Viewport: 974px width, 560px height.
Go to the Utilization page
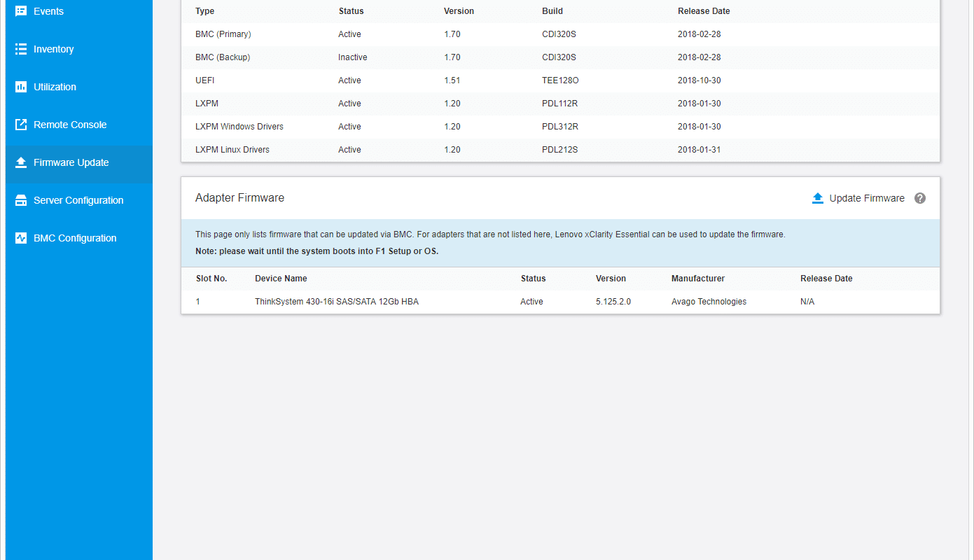(x=78, y=87)
